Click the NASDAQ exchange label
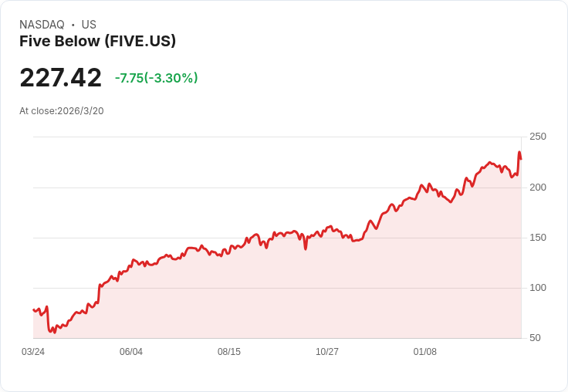This screenshot has width=568, height=392. pyautogui.click(x=42, y=25)
